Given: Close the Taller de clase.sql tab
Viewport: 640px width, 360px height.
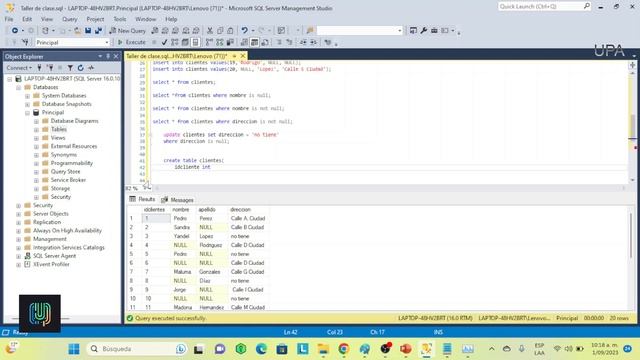Looking at the screenshot, I should 243,56.
